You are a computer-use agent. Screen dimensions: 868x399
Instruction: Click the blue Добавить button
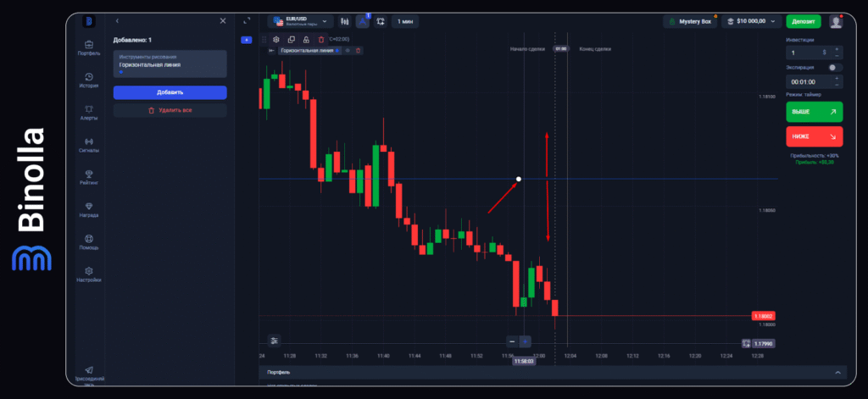(170, 91)
